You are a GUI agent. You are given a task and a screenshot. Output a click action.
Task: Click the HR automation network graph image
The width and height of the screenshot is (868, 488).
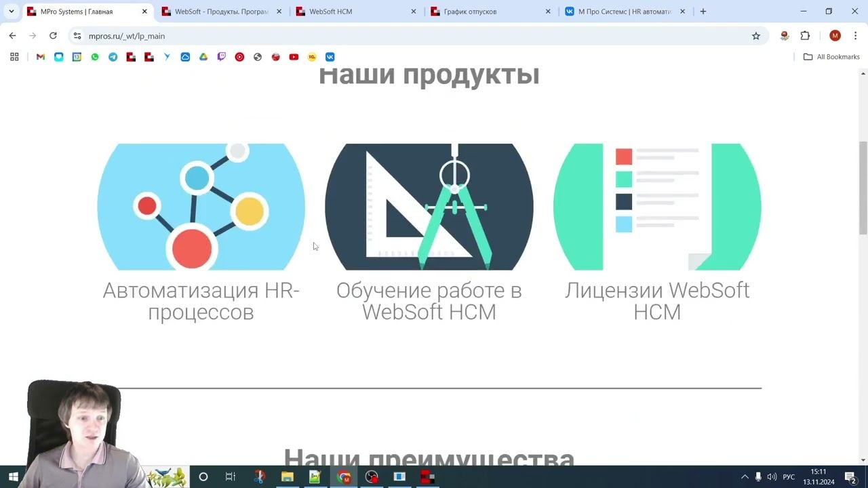pyautogui.click(x=201, y=207)
